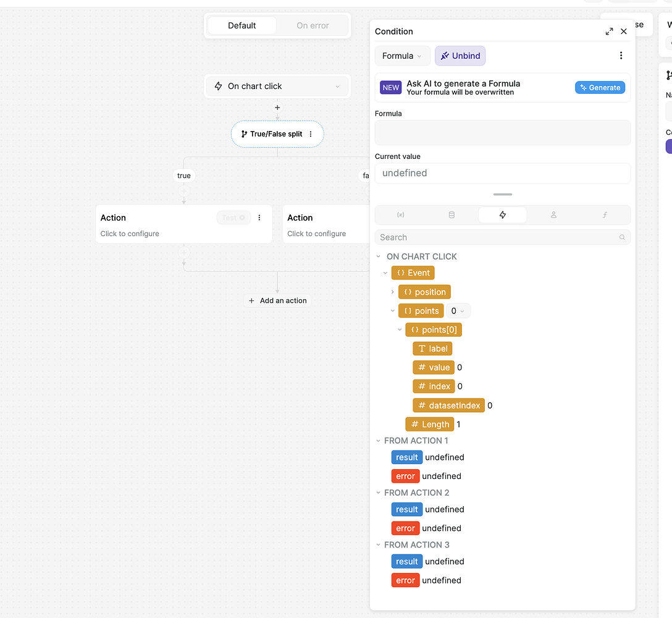Screen dimensions: 672x618
Task: Click the Generate AI formula button
Action: (x=600, y=87)
